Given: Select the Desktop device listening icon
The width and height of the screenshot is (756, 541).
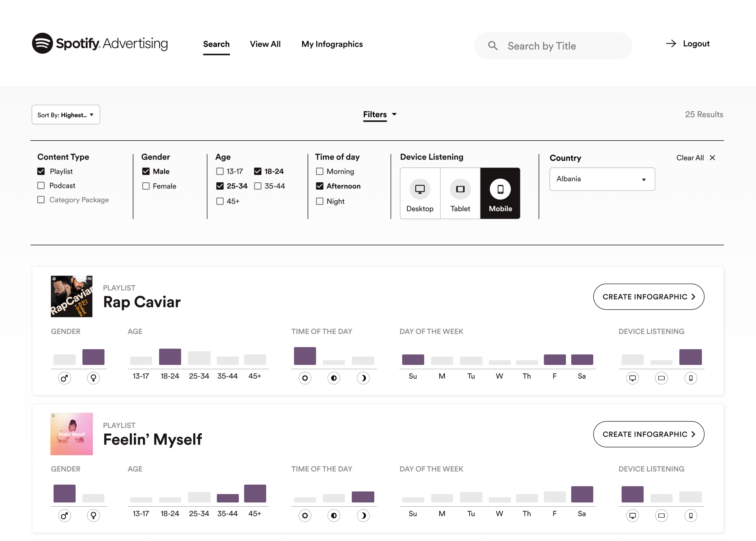Looking at the screenshot, I should pos(420,189).
